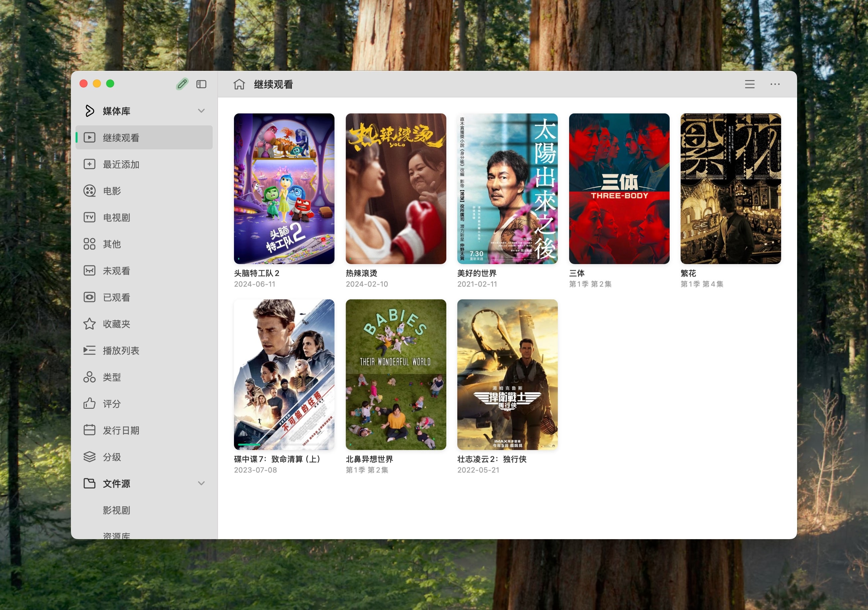Click 第1季 第2集 under 三体
Viewport: 868px width, 610px height.
590,284
